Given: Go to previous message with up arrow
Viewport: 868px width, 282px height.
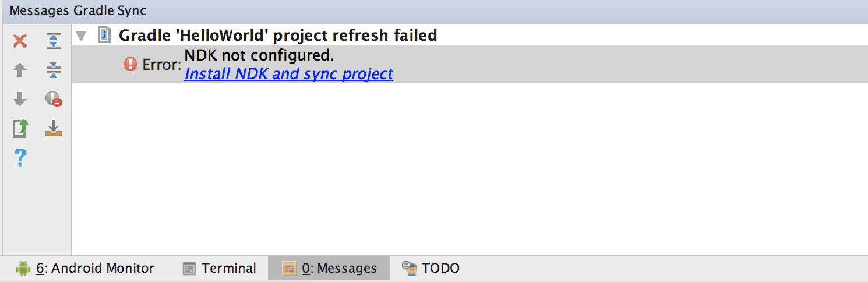Looking at the screenshot, I should 20,70.
